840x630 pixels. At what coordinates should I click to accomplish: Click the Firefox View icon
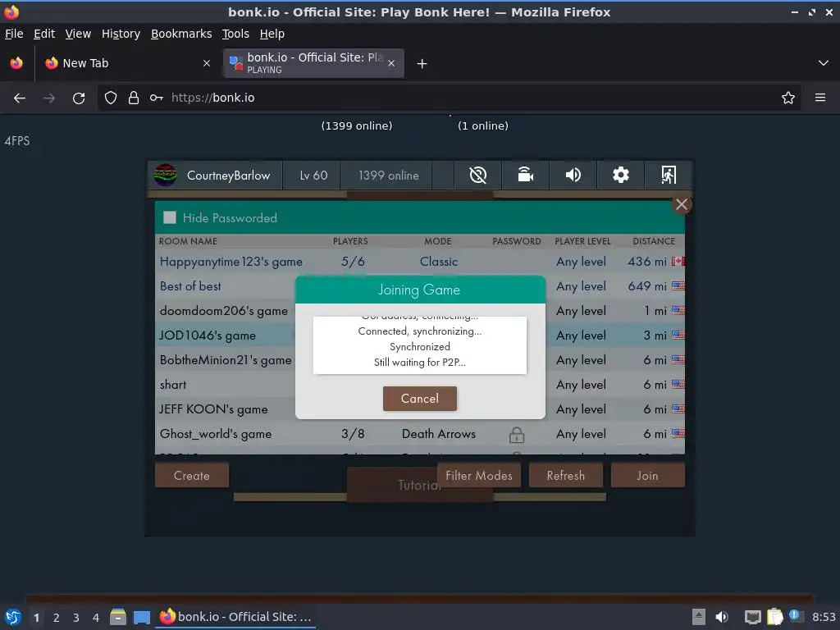16,63
